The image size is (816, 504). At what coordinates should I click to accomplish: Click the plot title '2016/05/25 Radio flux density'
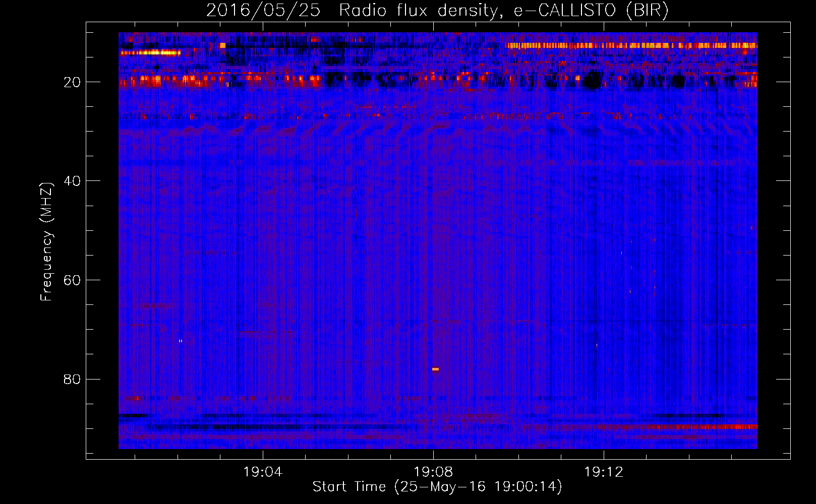coord(352,11)
